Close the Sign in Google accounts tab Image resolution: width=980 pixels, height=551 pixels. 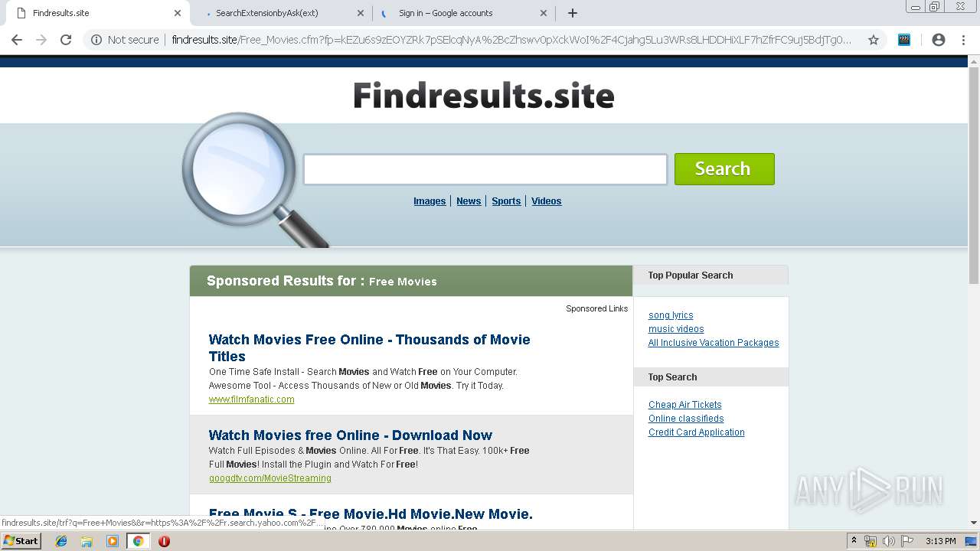coord(544,13)
